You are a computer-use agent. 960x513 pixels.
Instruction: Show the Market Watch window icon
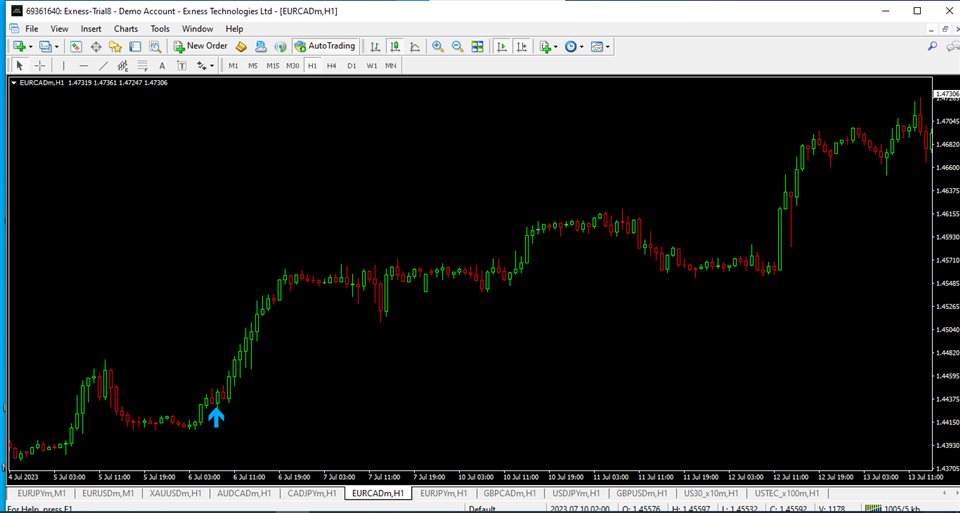click(76, 47)
